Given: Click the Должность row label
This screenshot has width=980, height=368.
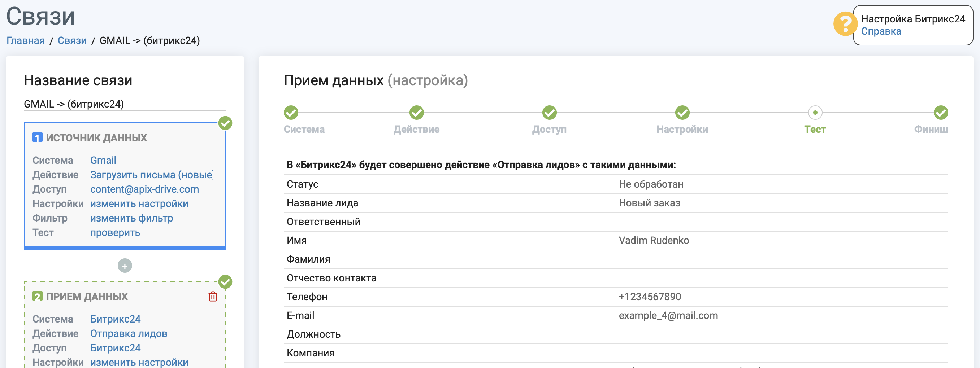Looking at the screenshot, I should (313, 334).
